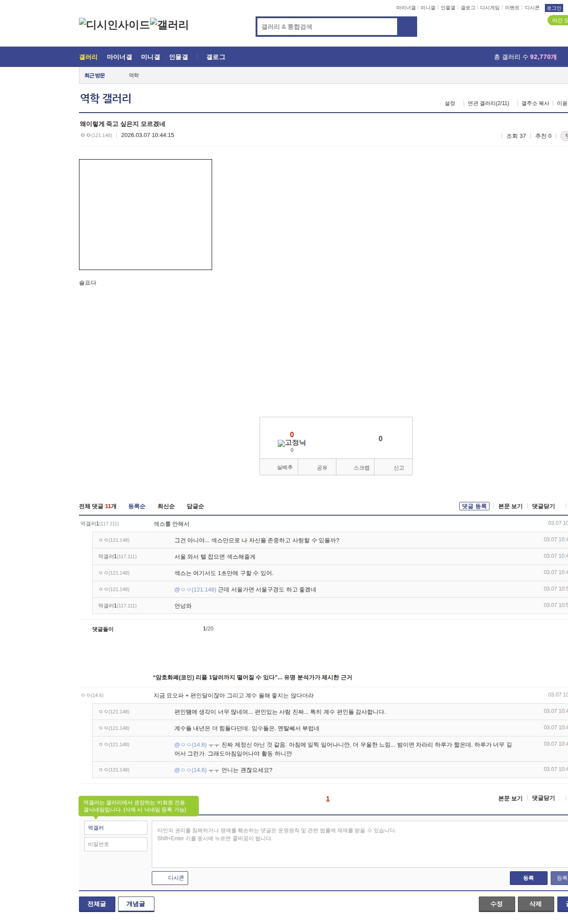Click the comment text area
Screen dimensions: 568x924
coord(360,844)
